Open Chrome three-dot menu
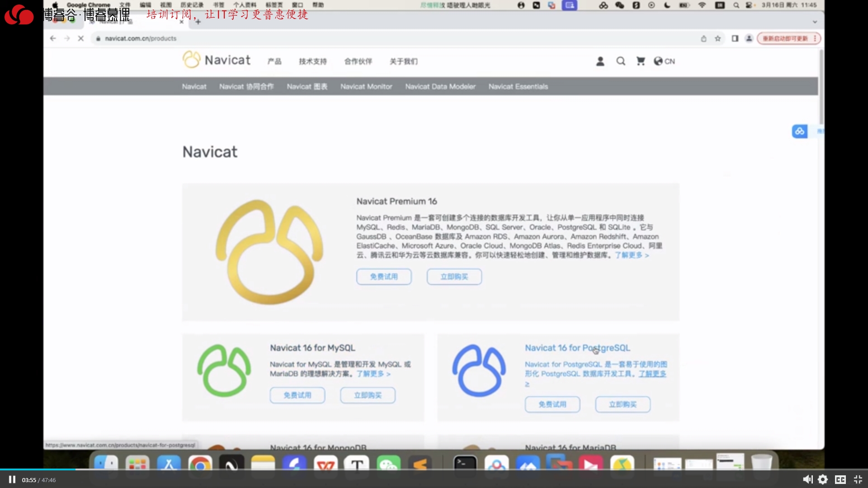Viewport: 868px width, 488px height. point(815,38)
